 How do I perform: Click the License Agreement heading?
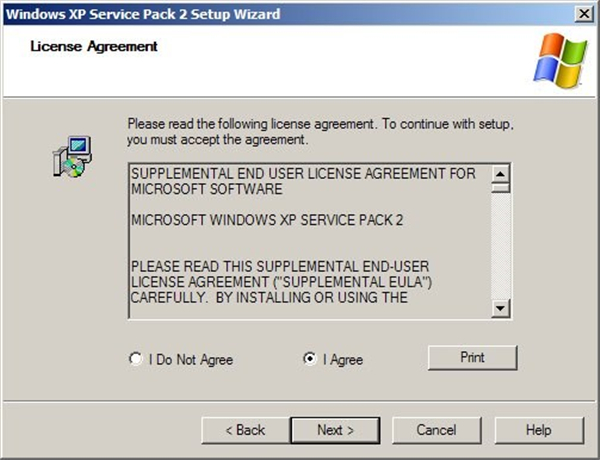tap(94, 47)
